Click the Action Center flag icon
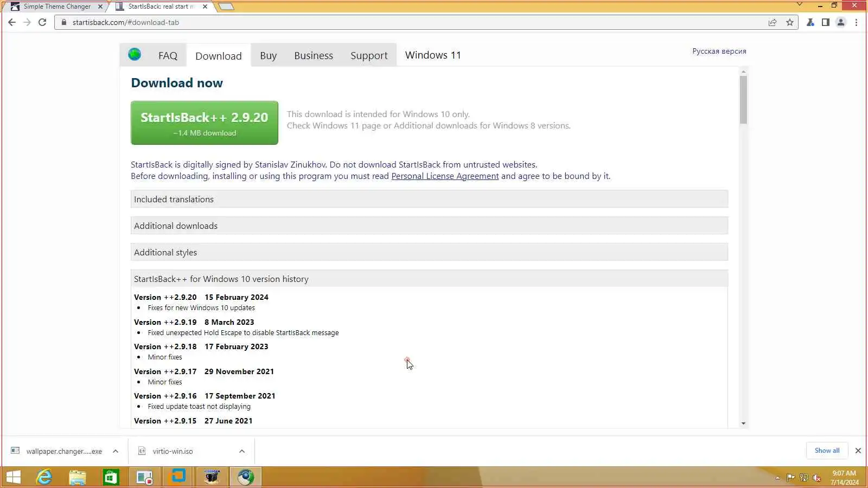Image resolution: width=868 pixels, height=488 pixels. click(790, 478)
